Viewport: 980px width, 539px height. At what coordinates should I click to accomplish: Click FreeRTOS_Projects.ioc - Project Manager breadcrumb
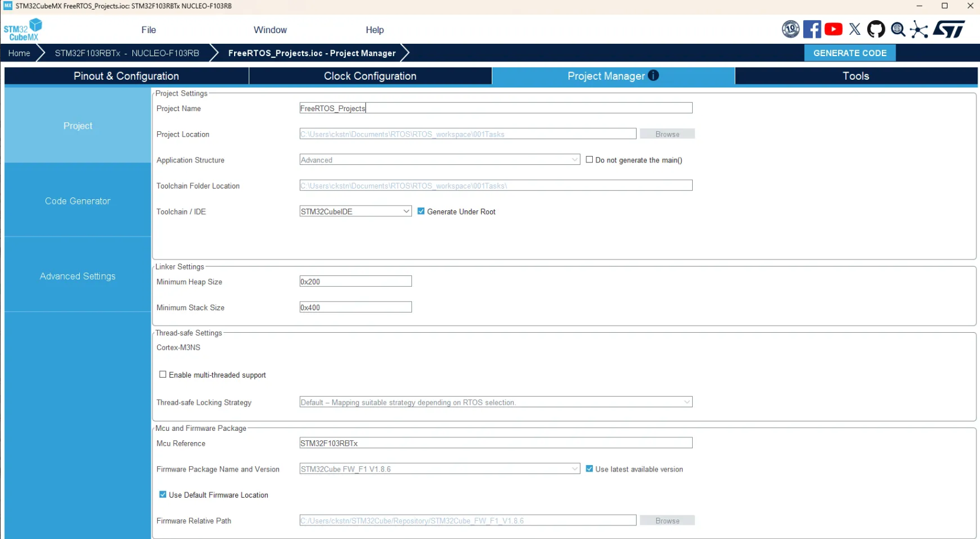tap(312, 53)
